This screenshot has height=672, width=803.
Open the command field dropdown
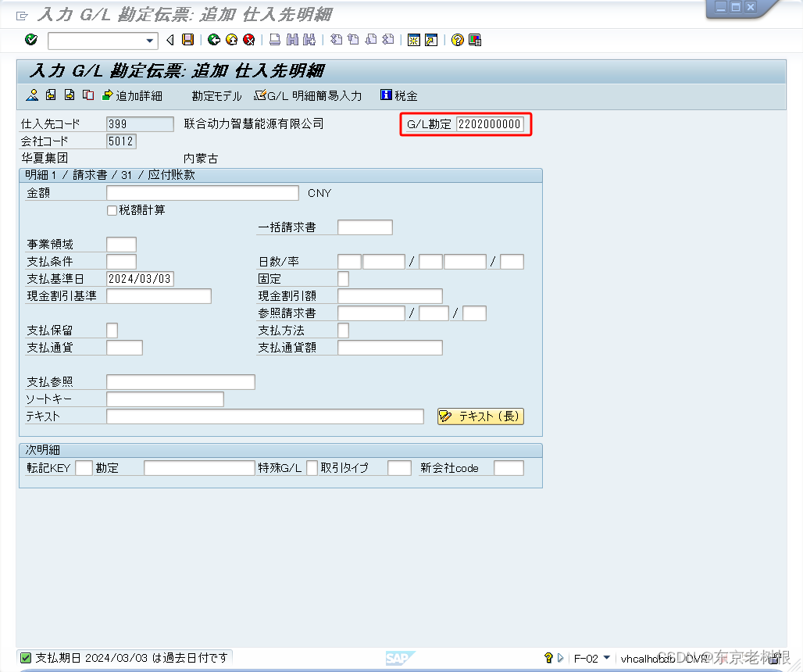(x=150, y=40)
